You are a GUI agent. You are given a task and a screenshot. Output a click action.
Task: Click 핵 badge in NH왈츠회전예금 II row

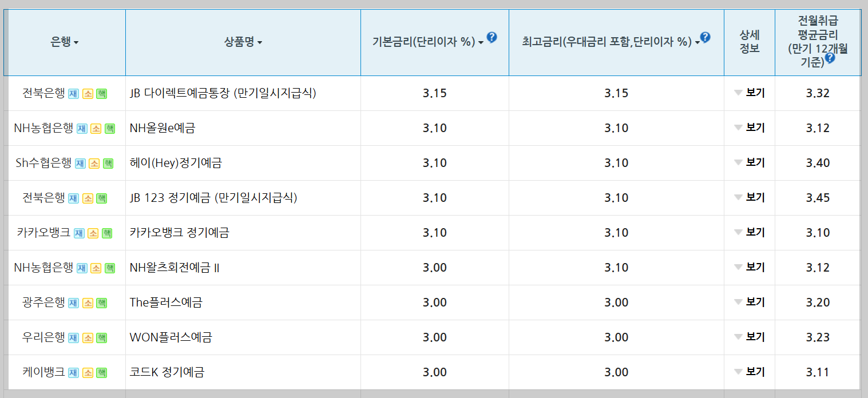coord(110,268)
